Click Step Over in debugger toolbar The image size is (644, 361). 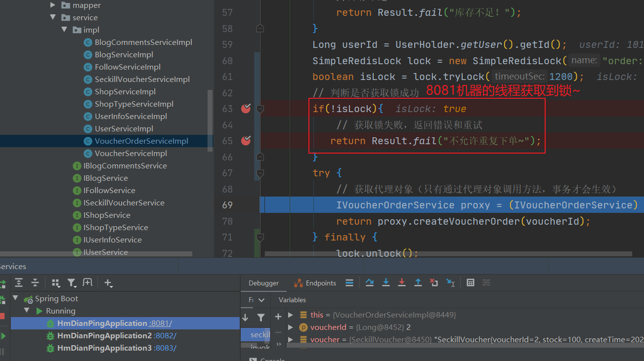click(370, 283)
